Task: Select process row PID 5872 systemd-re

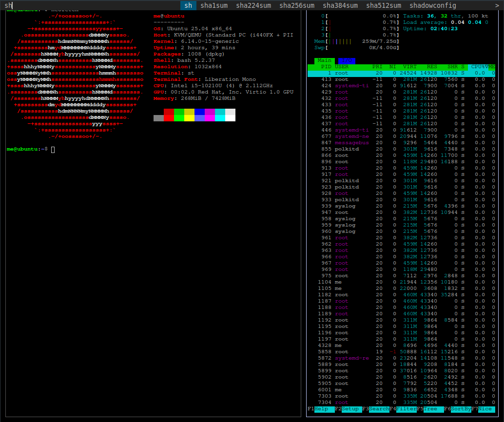Action: 401,358
